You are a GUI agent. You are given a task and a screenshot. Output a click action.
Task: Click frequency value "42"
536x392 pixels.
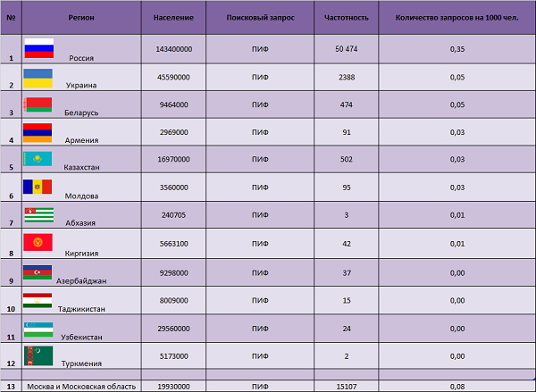pyautogui.click(x=347, y=244)
